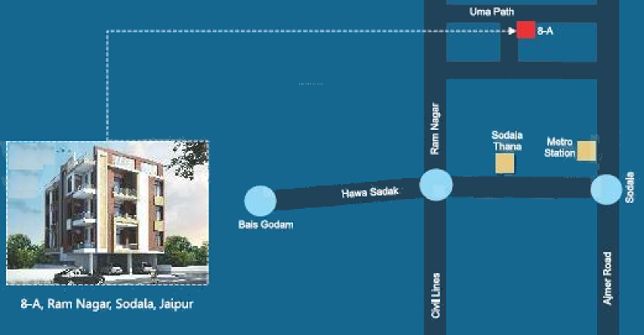644x335 pixels.
Task: Select the Bais Godam text label
Action: point(266,224)
